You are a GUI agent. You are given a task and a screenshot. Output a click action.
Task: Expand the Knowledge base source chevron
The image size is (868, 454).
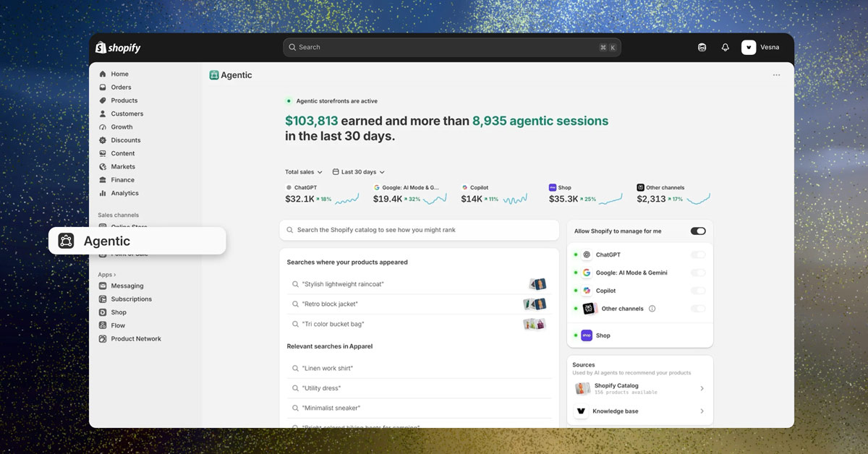702,411
